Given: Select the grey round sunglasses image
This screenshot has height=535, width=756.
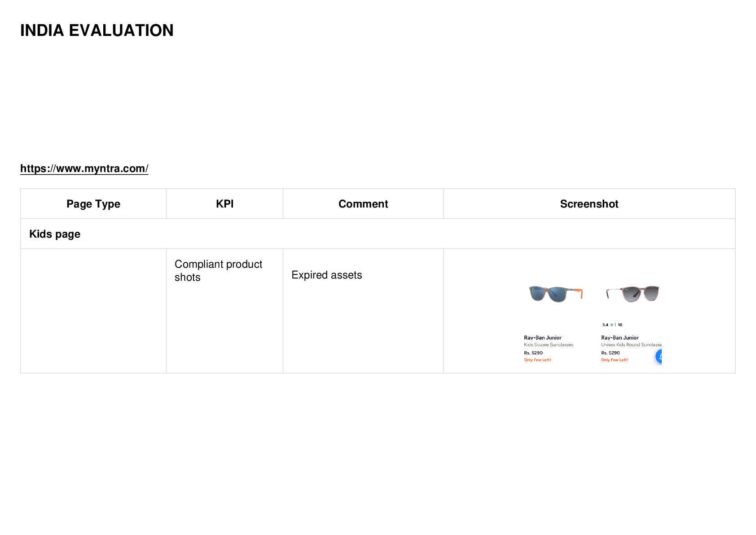Looking at the screenshot, I should pyautogui.click(x=633, y=294).
